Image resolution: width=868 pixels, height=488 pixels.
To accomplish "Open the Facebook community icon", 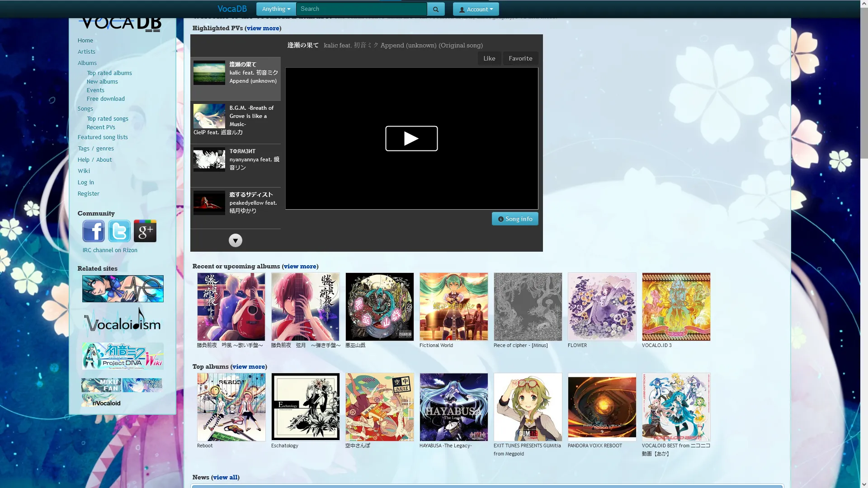I will (94, 231).
